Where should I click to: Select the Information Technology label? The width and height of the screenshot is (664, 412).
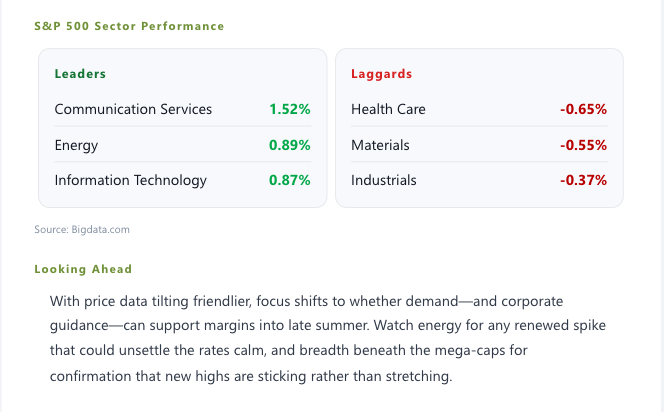coord(130,180)
